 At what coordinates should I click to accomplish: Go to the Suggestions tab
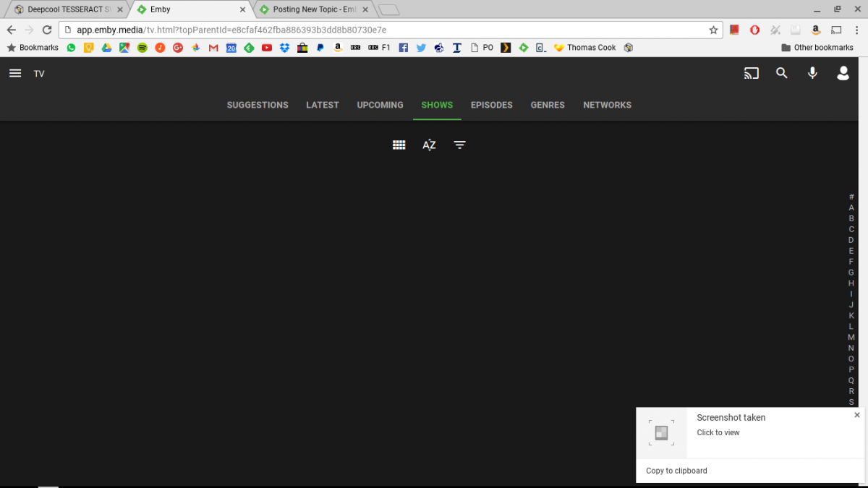coord(258,105)
